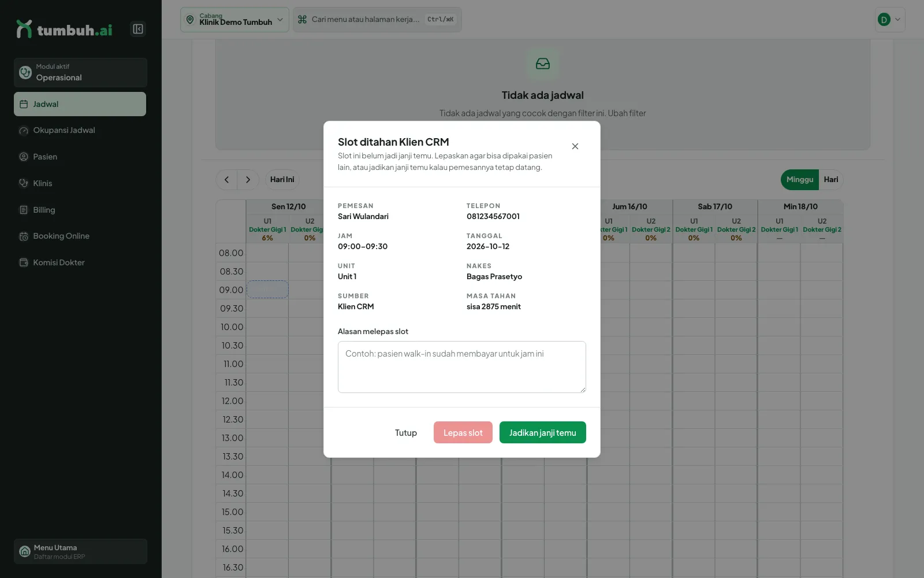Select the Billing icon in sidebar

tap(24, 210)
